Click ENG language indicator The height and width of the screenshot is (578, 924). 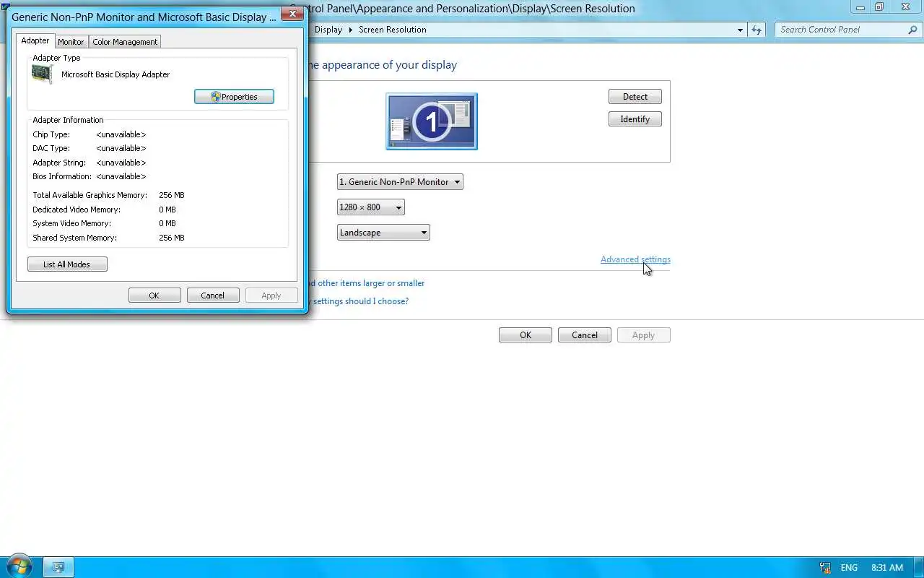(850, 568)
